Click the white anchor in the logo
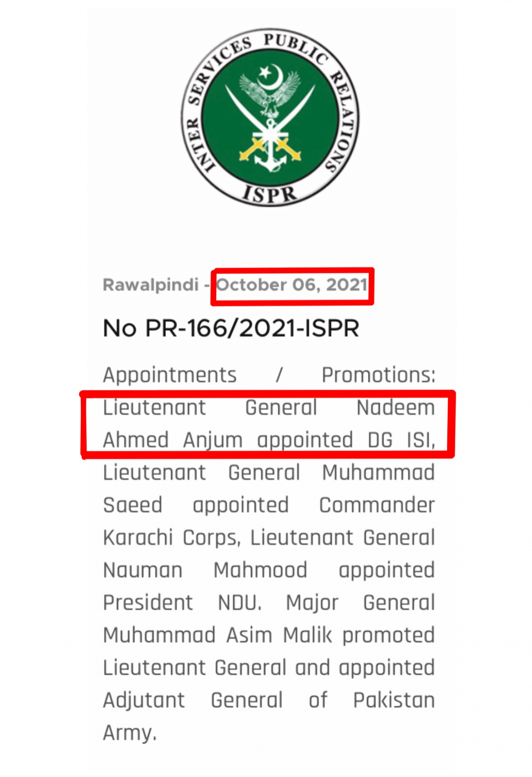This screenshot has width=532, height=777. pos(271,147)
